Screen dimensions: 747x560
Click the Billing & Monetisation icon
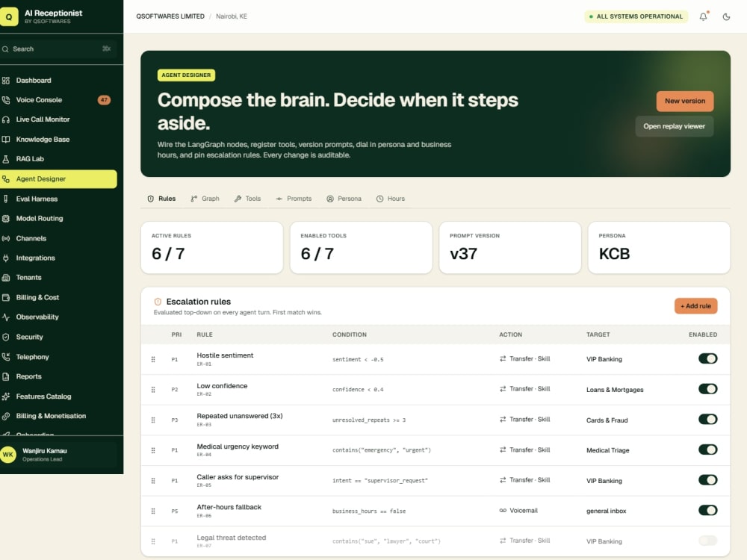click(6, 416)
